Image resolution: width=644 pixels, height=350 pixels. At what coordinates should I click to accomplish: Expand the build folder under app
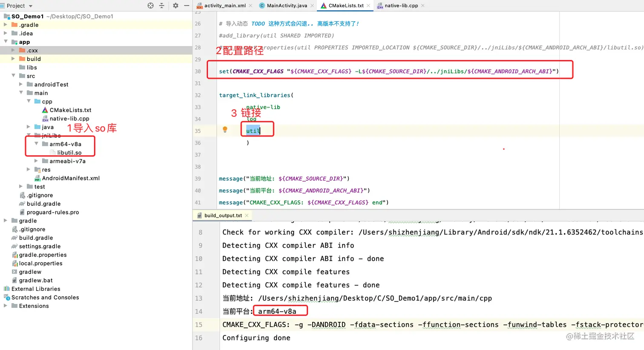[13, 59]
